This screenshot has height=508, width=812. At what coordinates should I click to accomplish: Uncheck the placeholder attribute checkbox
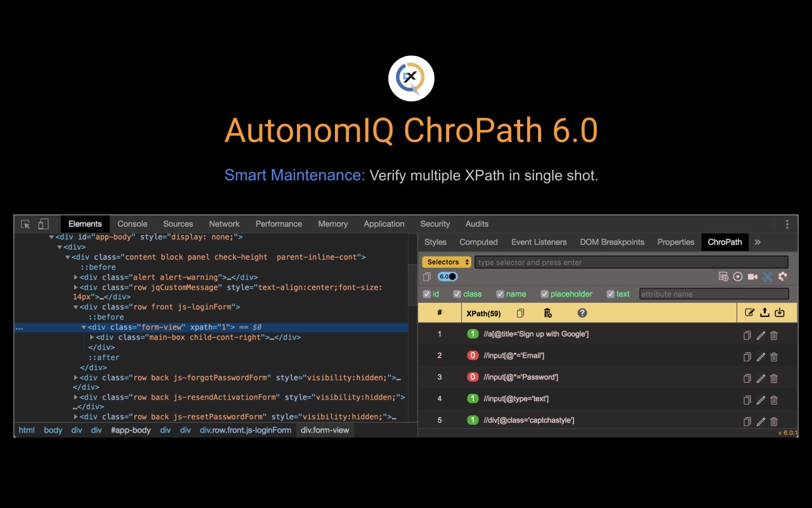tap(544, 294)
